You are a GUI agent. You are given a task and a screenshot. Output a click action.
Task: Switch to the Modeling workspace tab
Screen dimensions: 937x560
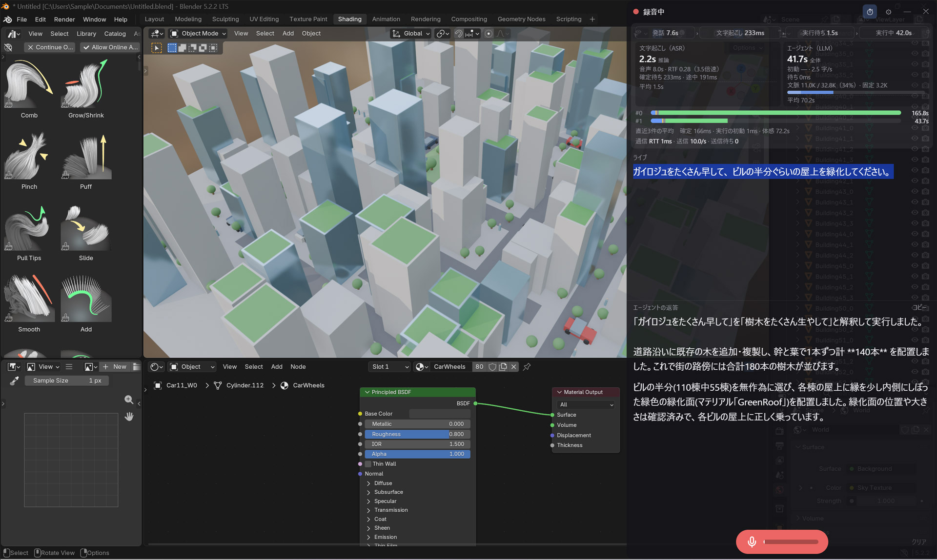pyautogui.click(x=188, y=19)
